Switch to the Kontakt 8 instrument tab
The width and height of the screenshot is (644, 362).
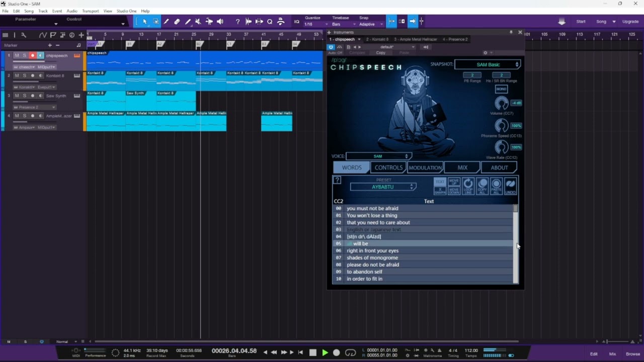(377, 39)
